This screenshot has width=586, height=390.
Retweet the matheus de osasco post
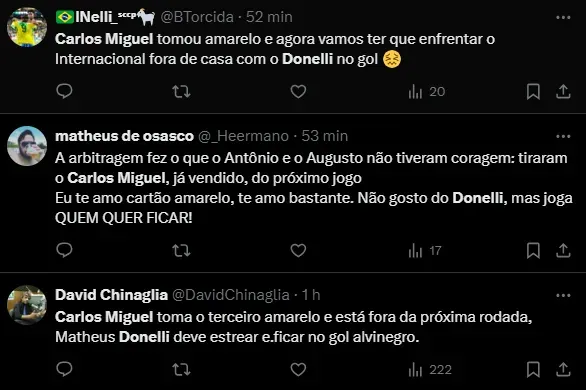[181, 250]
